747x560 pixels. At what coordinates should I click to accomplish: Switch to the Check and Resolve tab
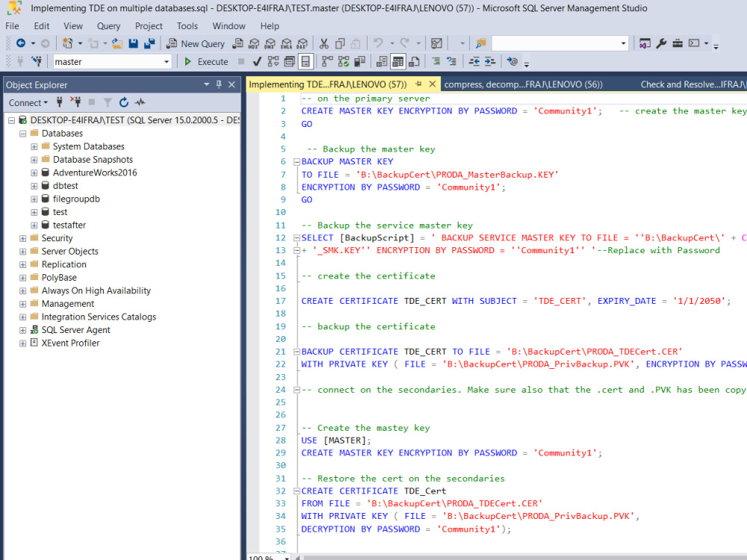(x=692, y=84)
